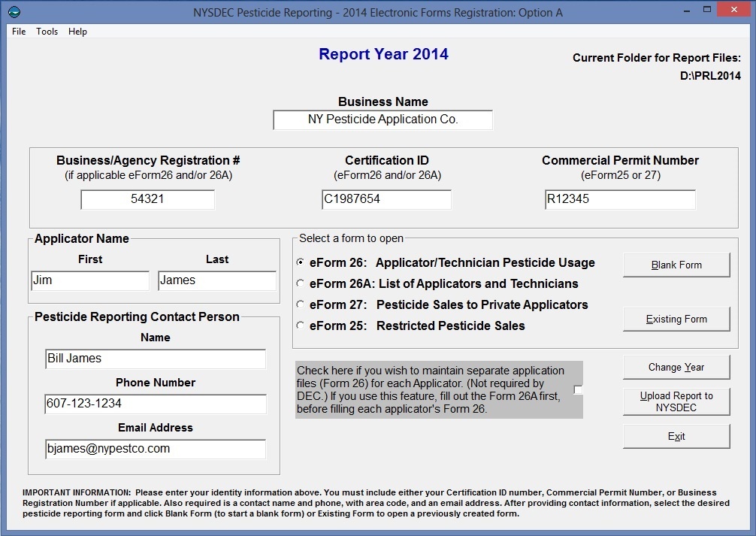Check the separate application files checkbox

[578, 390]
